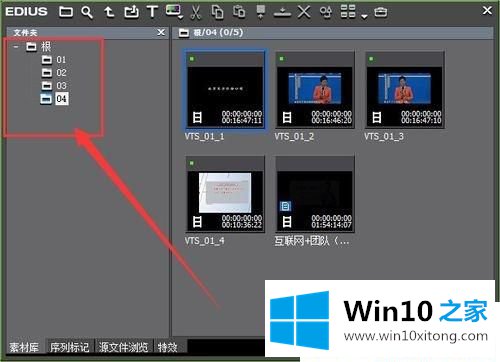Screen dimensions: 500x362
Task: Click the Tools toolbox icon
Action: 381,12
